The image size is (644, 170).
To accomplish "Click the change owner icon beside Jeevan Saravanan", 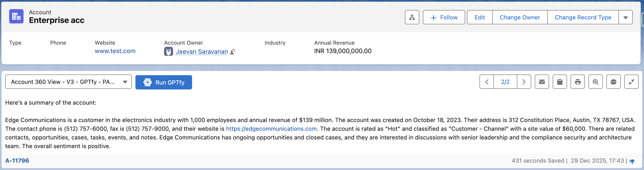I will click(x=233, y=52).
